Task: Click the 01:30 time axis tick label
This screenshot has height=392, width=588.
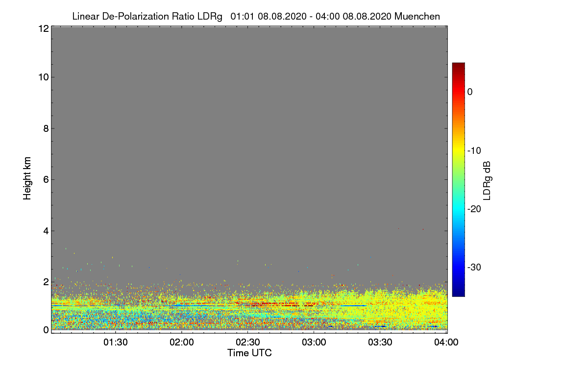Action: pos(116,342)
